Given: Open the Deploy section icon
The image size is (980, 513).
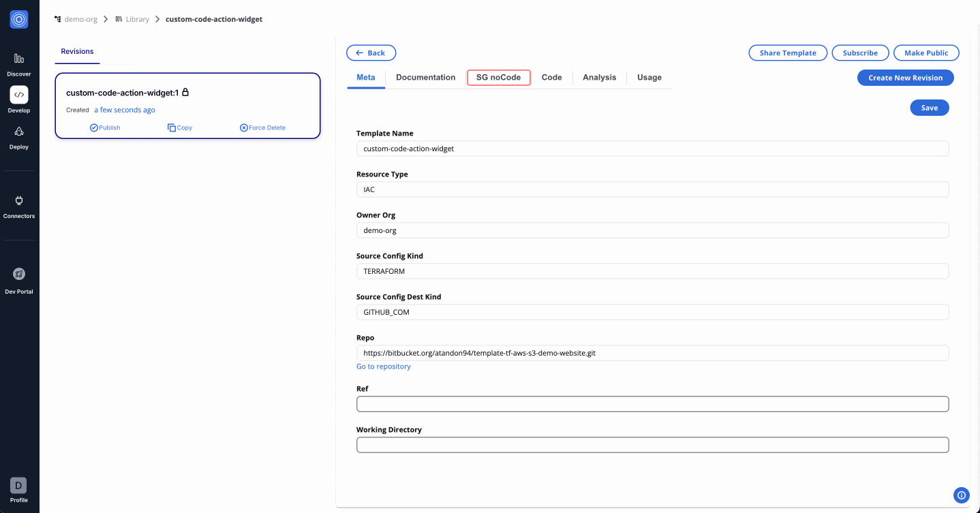Looking at the screenshot, I should coord(19,132).
